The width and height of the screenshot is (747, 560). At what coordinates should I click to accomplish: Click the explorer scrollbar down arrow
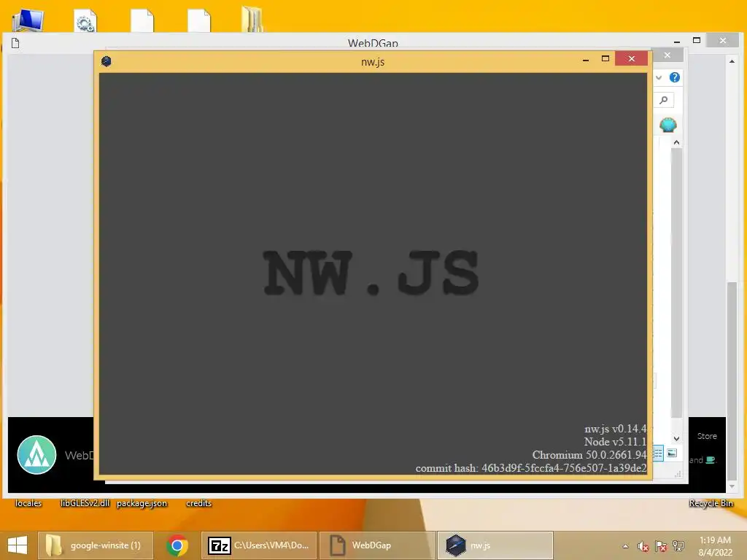coord(676,438)
